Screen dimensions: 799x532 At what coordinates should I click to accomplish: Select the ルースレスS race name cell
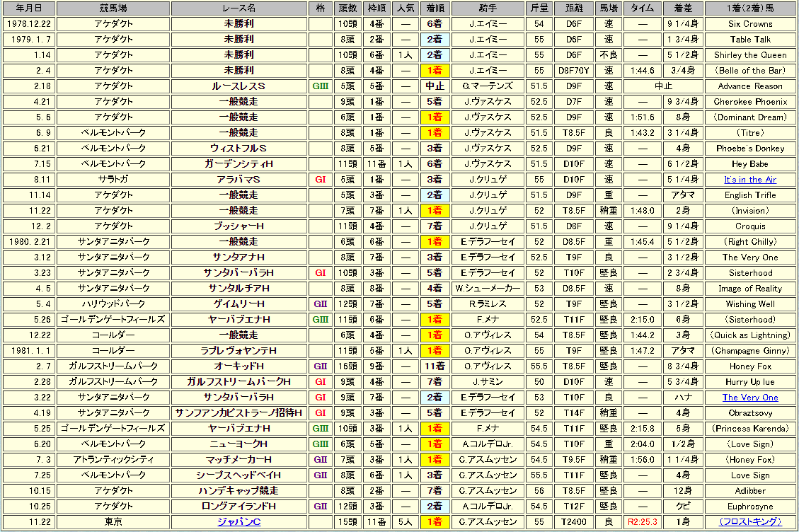[x=239, y=86]
